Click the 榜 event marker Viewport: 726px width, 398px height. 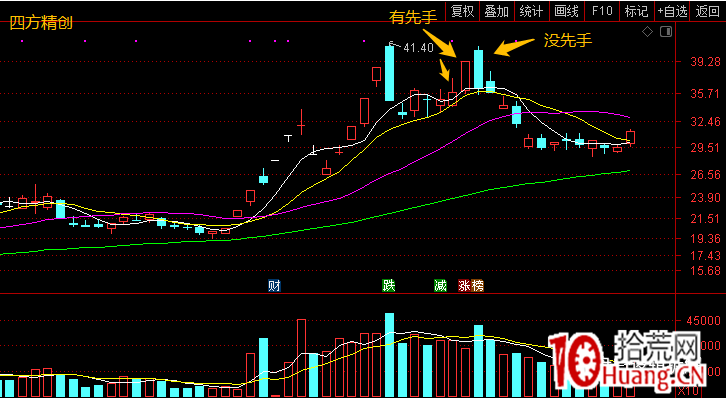coord(477,285)
